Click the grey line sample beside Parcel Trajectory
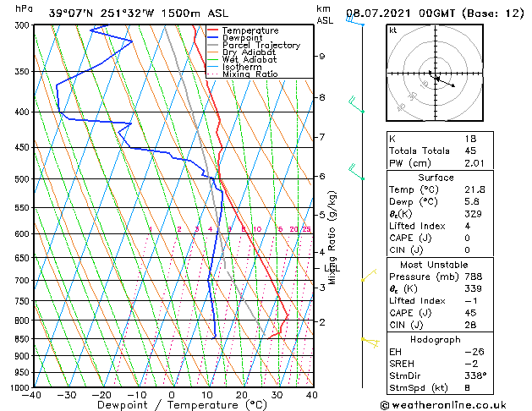The width and height of the screenshot is (532, 411). point(213,45)
